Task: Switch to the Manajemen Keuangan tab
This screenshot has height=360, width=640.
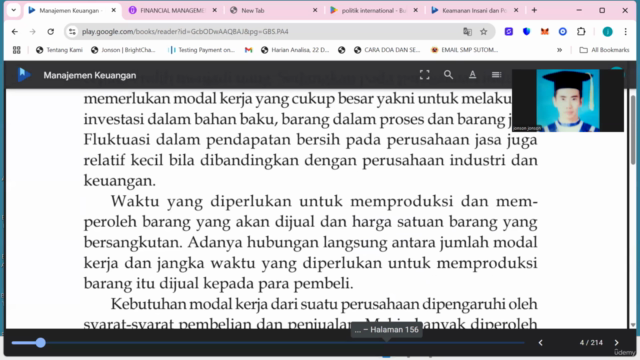Action: click(x=69, y=11)
